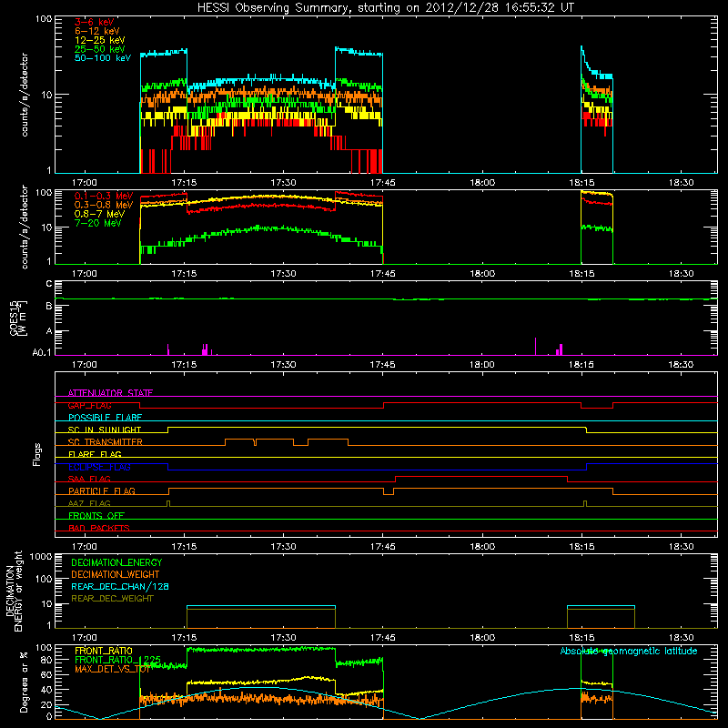Click the Flags panel axis label
This screenshot has width=728, height=728.
(37, 454)
